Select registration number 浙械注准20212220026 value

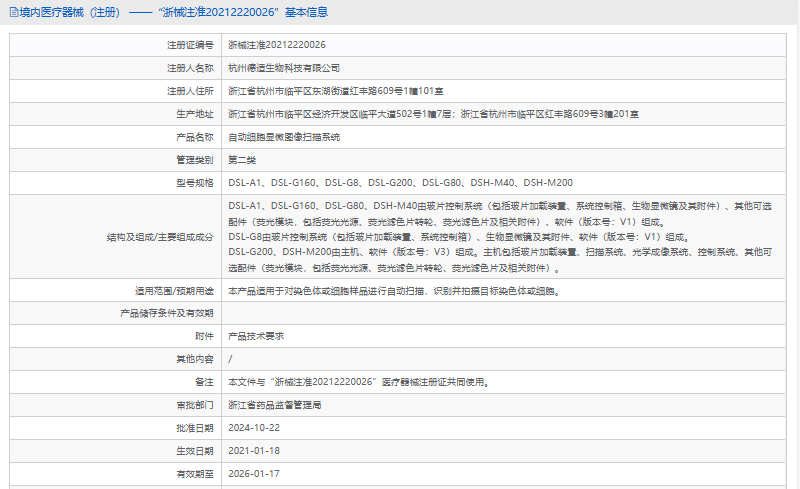[277, 45]
